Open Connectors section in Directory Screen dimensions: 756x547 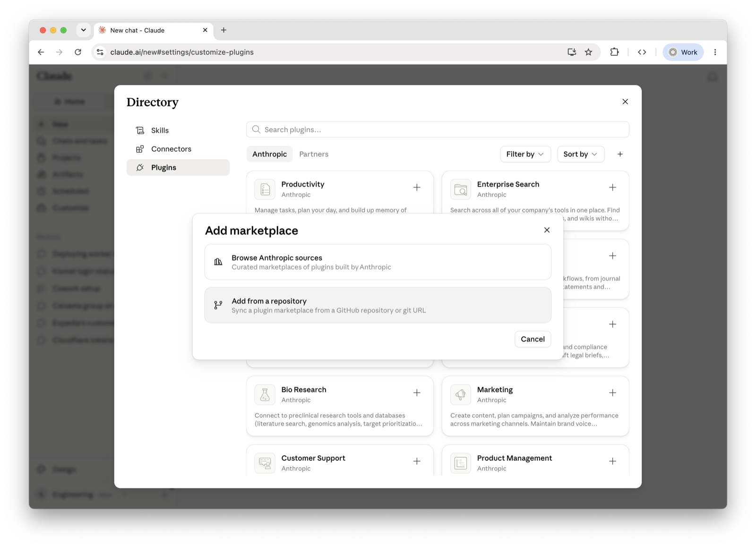pyautogui.click(x=178, y=149)
